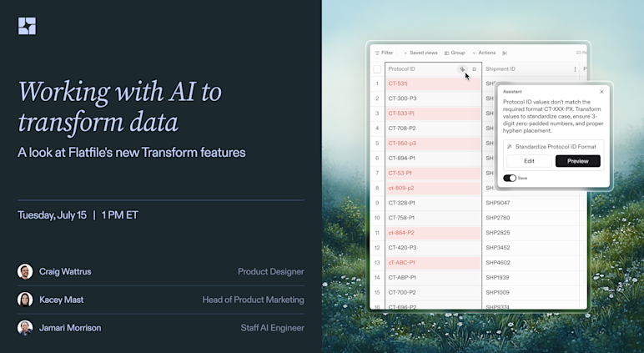Select the invalid cell CT-533-P|
644x353 pixels.
coord(433,113)
